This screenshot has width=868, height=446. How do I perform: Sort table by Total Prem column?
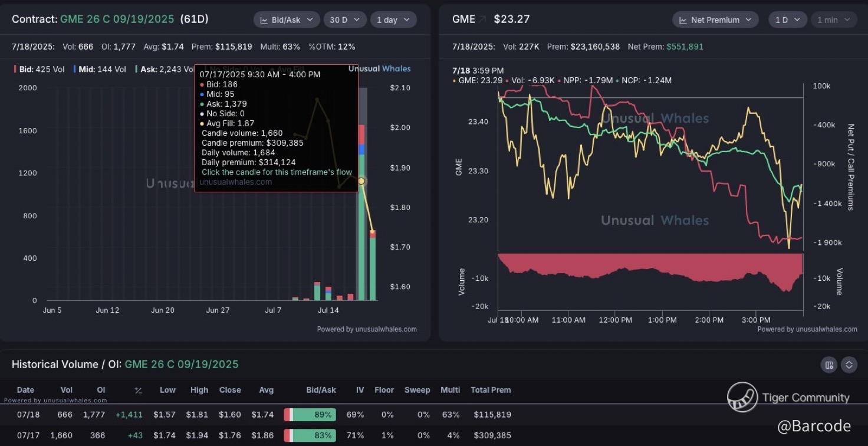pos(491,390)
